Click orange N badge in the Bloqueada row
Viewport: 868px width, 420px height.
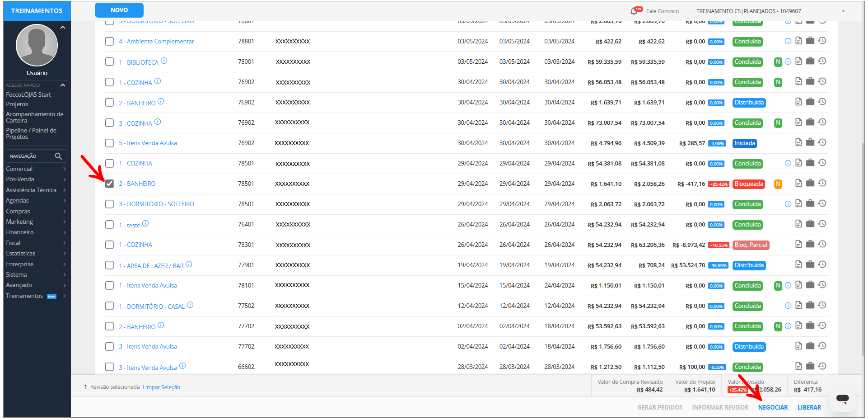(x=778, y=184)
